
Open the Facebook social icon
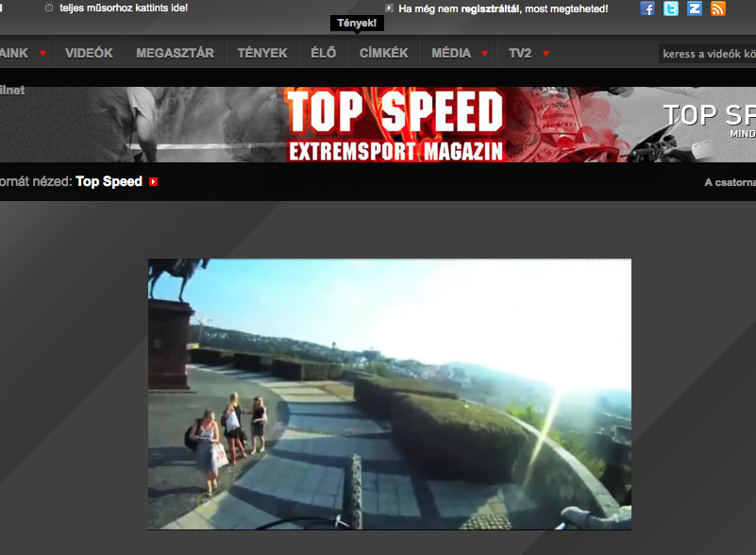647,8
